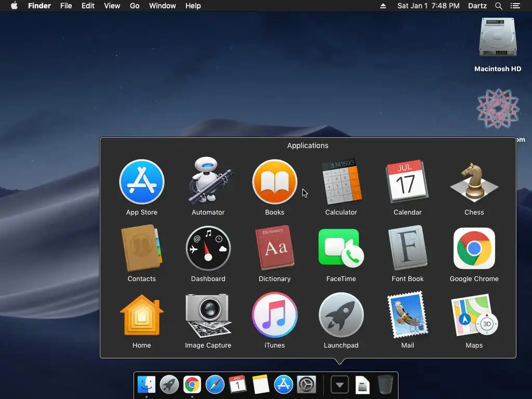Open App Store from the Dock
The image size is (532, 399).
[283, 385]
